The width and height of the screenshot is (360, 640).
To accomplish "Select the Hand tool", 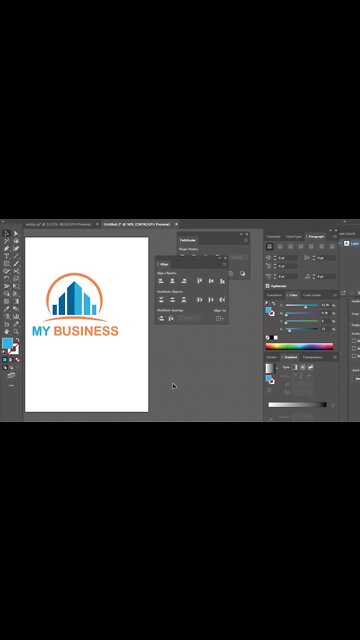I will 7,331.
